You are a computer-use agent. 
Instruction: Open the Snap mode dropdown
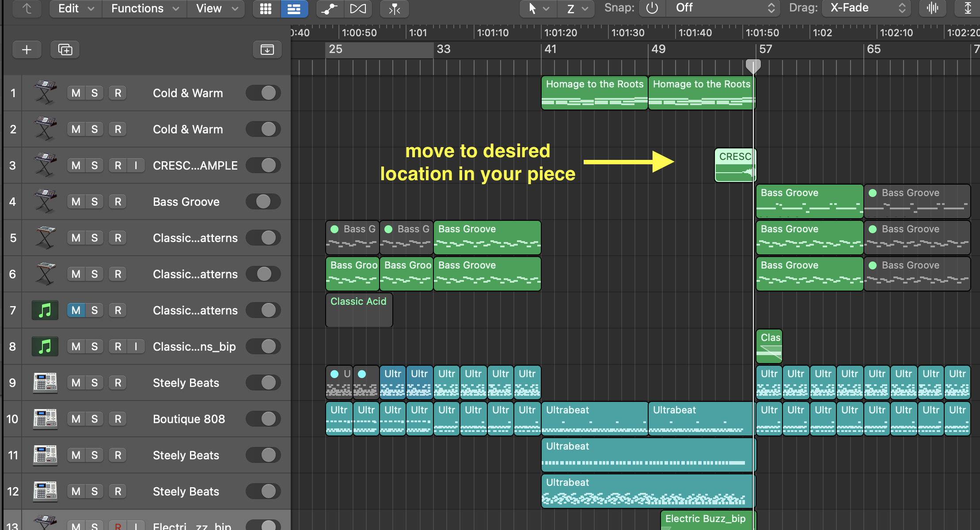point(722,8)
